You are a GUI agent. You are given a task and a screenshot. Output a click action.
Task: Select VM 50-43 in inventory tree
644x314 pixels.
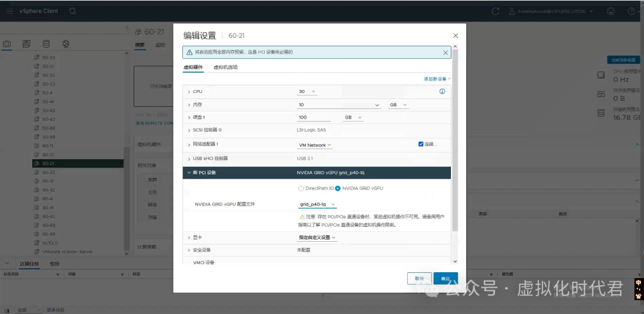point(48,119)
